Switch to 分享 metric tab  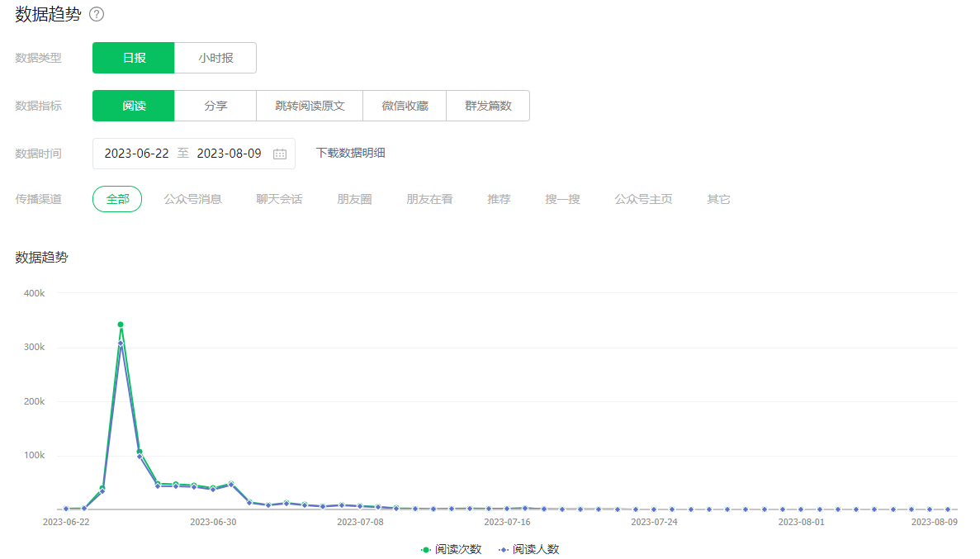point(215,106)
